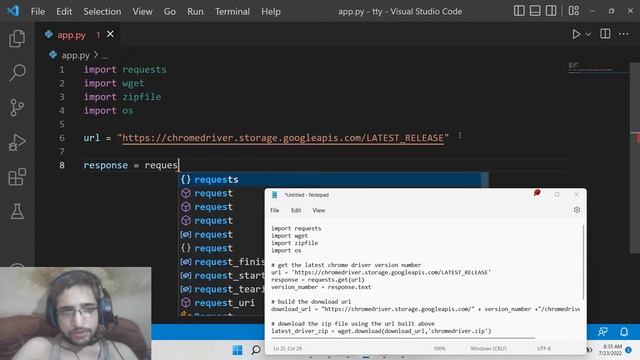640x360 pixels.
Task: Open the Testing flask view
Action: point(17,211)
